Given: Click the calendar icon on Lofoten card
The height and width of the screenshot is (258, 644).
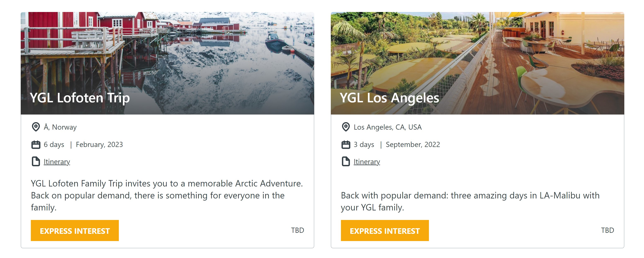Looking at the screenshot, I should 36,145.
